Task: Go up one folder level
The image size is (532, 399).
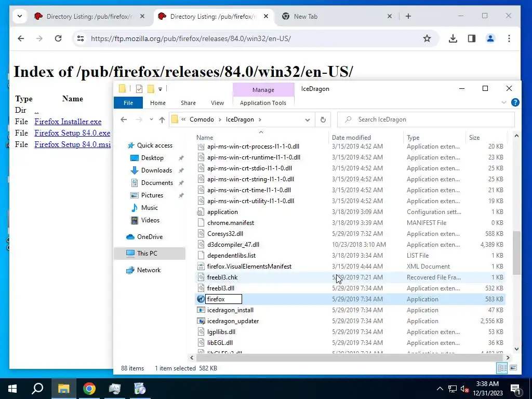Action: [162, 119]
